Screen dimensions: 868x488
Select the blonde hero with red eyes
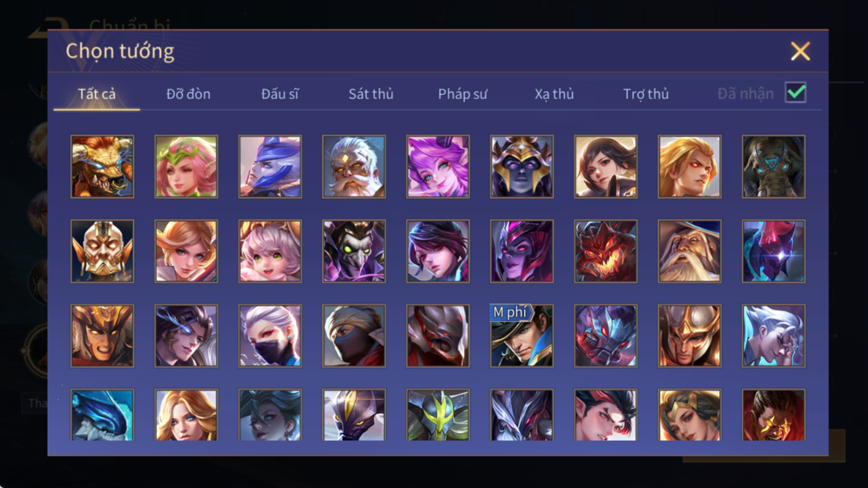point(689,166)
